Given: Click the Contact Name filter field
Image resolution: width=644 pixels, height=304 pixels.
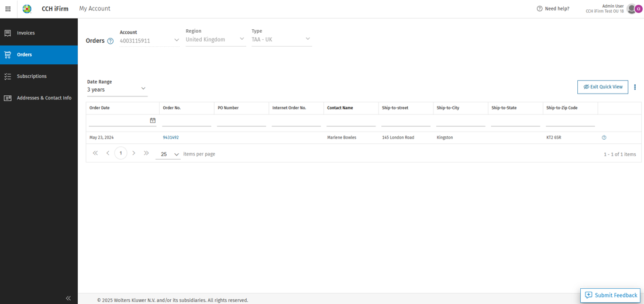Looking at the screenshot, I should (x=351, y=122).
